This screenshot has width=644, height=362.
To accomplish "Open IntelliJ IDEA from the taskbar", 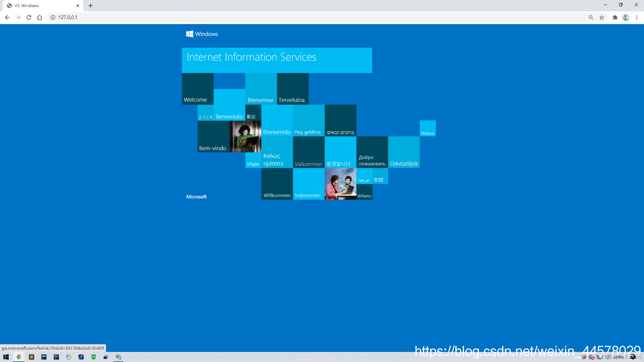I will tap(56, 357).
